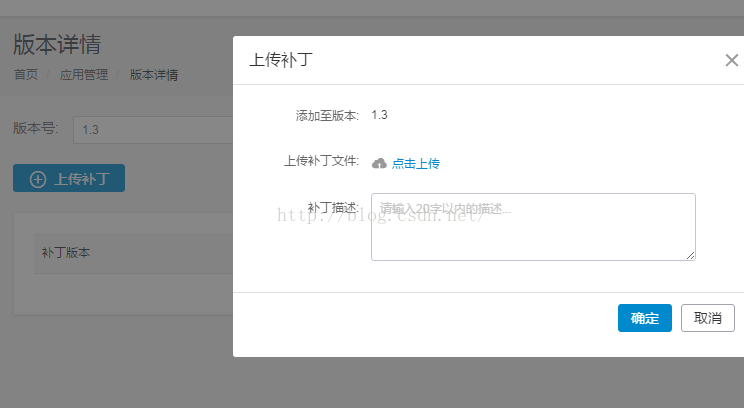The image size is (744, 408).
Task: Close the 上传补丁 dialog with X
Action: [732, 60]
